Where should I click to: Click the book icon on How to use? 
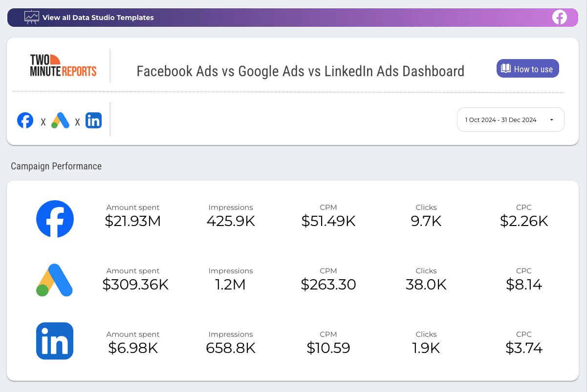[505, 69]
